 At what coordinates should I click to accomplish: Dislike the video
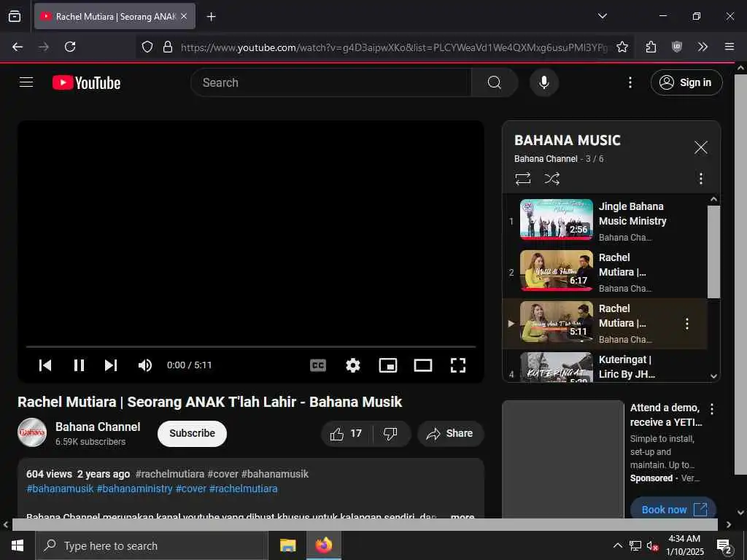coord(391,433)
